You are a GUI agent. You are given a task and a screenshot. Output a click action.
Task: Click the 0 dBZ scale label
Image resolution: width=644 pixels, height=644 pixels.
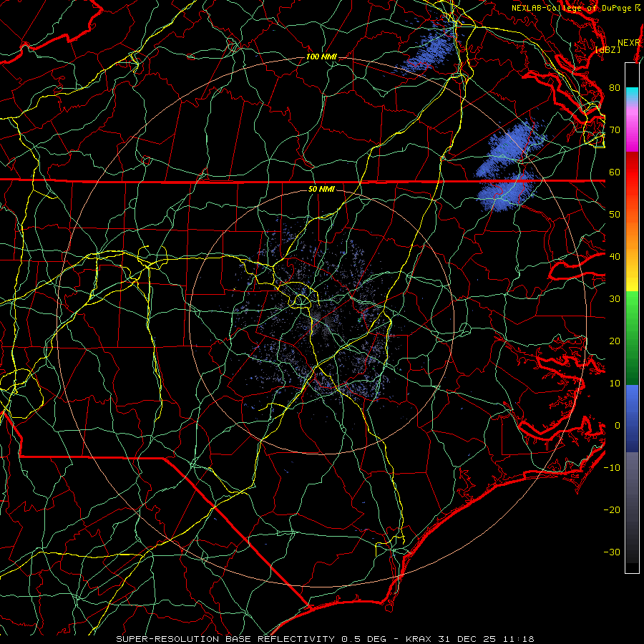(x=618, y=426)
